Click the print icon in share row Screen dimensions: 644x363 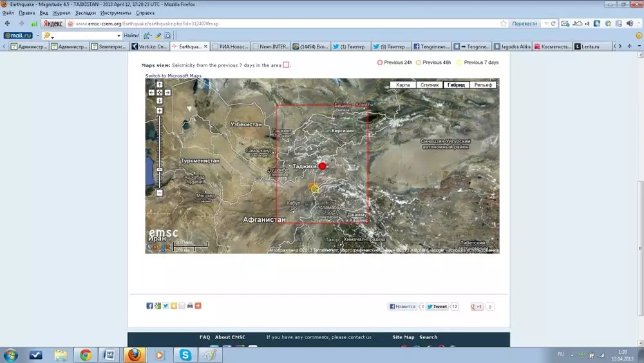coord(190,306)
